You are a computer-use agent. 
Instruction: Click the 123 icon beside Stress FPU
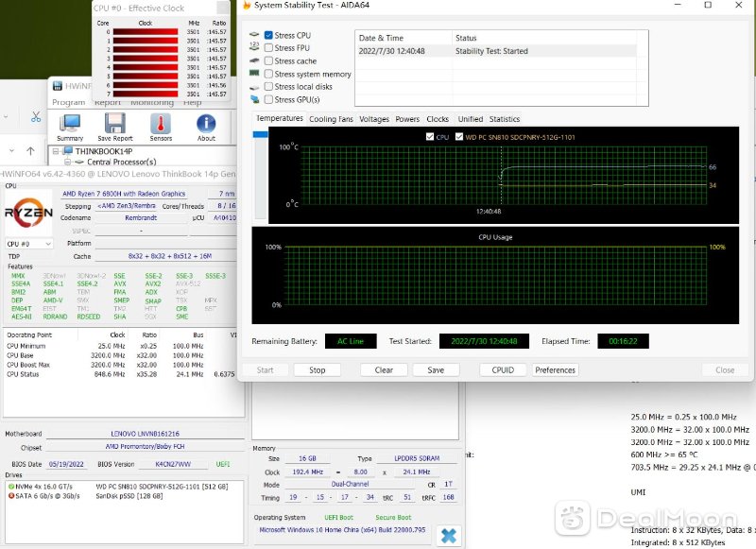coord(254,46)
